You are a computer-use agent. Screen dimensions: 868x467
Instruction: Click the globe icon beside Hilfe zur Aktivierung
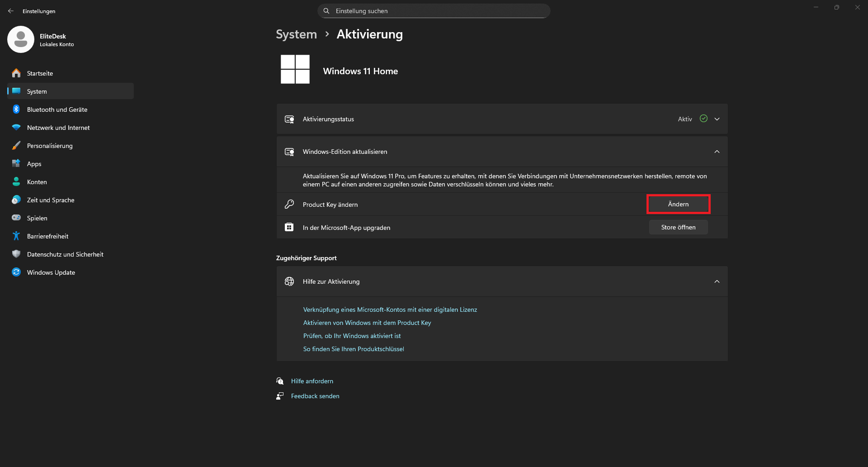[x=289, y=281]
